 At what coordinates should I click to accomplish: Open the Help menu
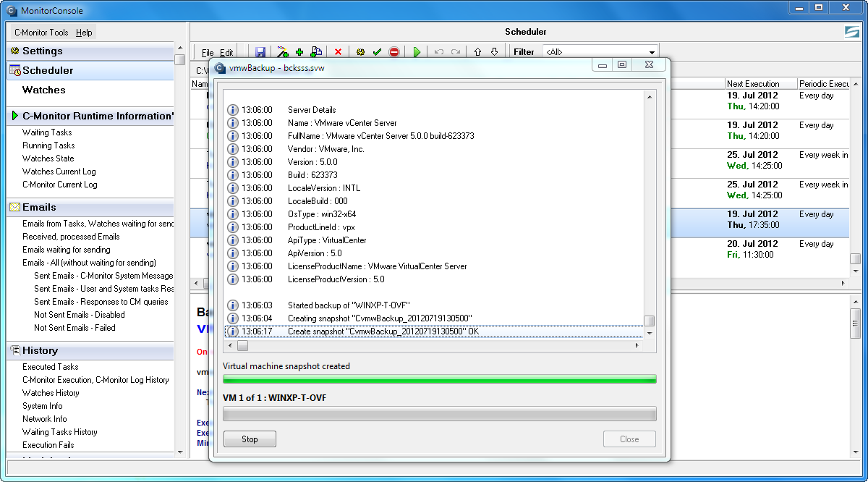[x=84, y=33]
